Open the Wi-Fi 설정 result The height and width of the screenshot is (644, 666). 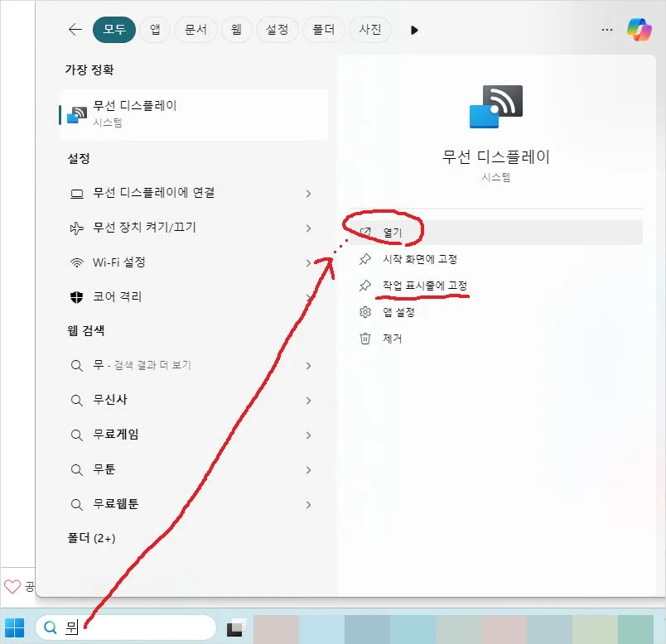(120, 262)
